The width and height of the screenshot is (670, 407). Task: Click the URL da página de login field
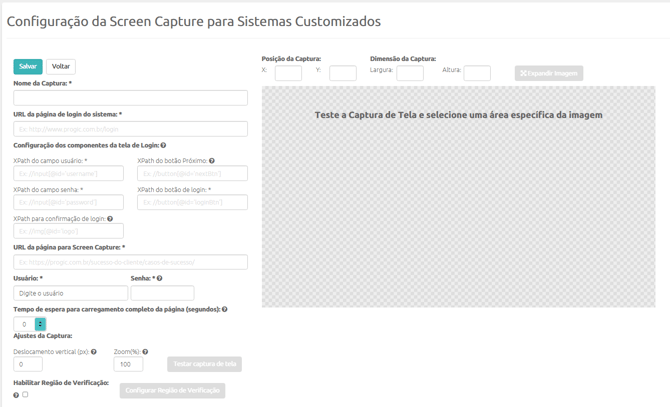coord(130,129)
